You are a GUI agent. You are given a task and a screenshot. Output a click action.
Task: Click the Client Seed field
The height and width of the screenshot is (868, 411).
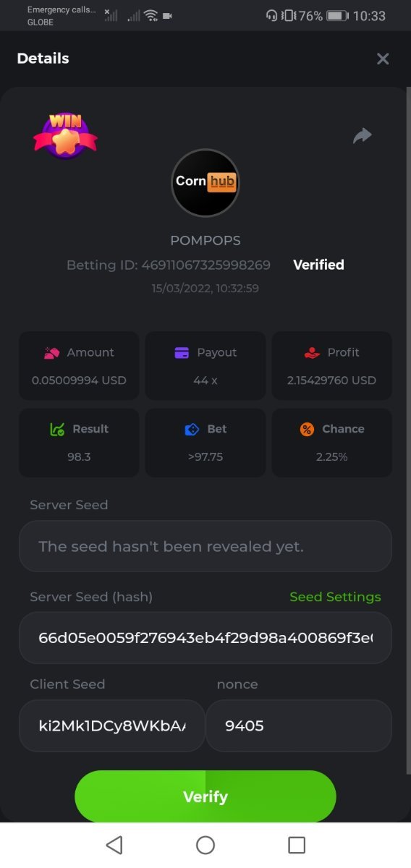click(x=112, y=726)
